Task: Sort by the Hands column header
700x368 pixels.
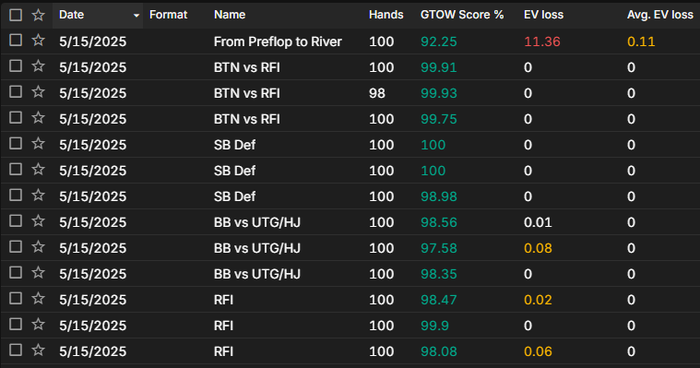Action: (386, 15)
